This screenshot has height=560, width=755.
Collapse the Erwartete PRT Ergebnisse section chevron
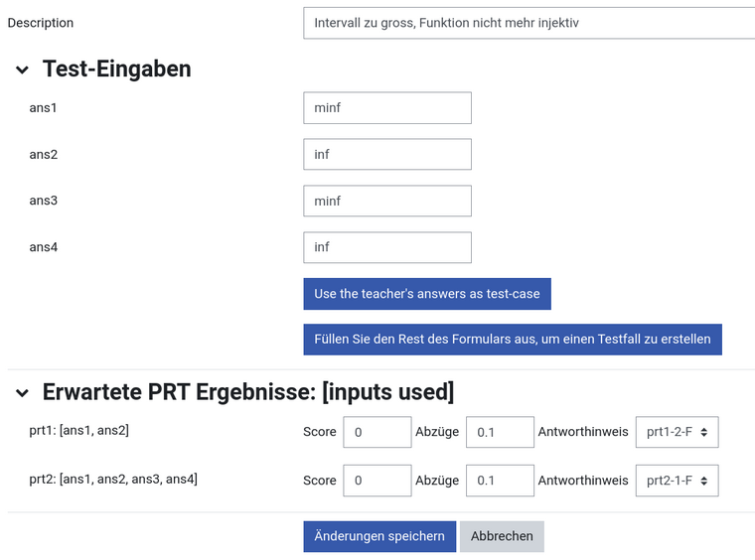(x=22, y=393)
